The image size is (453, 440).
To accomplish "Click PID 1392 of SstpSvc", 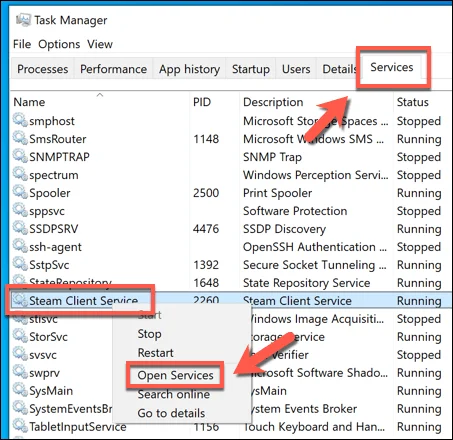I will [x=206, y=265].
